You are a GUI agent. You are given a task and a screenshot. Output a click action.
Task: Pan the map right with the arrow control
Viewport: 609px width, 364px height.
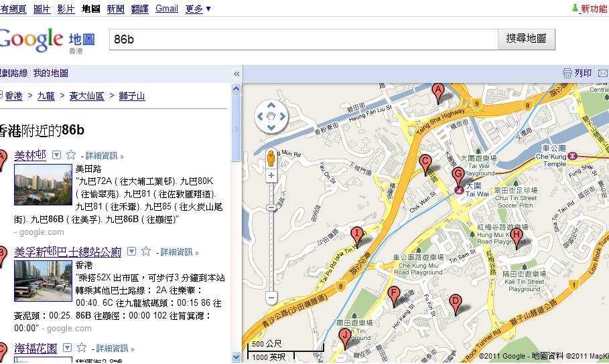282,116
